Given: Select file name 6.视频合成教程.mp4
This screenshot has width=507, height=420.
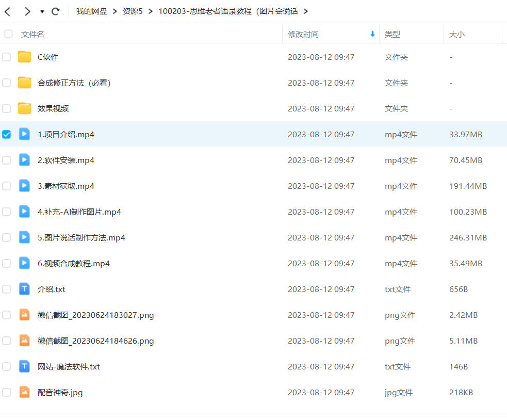Looking at the screenshot, I should point(74,263).
